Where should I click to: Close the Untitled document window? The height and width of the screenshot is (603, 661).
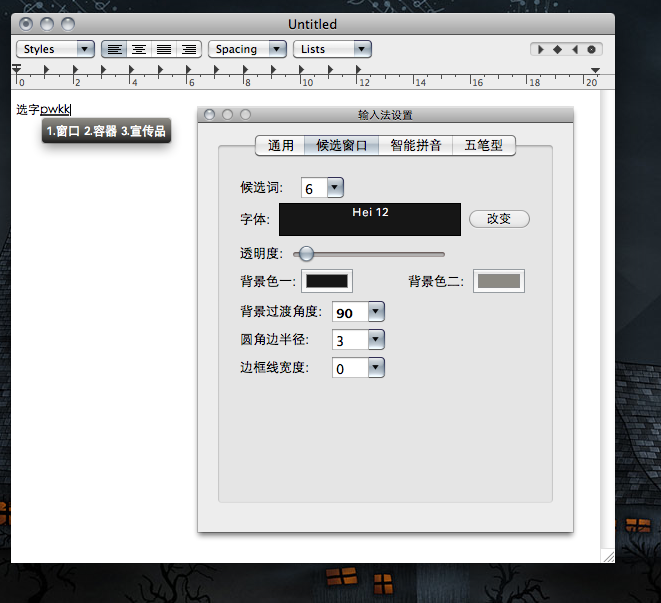coord(26,24)
